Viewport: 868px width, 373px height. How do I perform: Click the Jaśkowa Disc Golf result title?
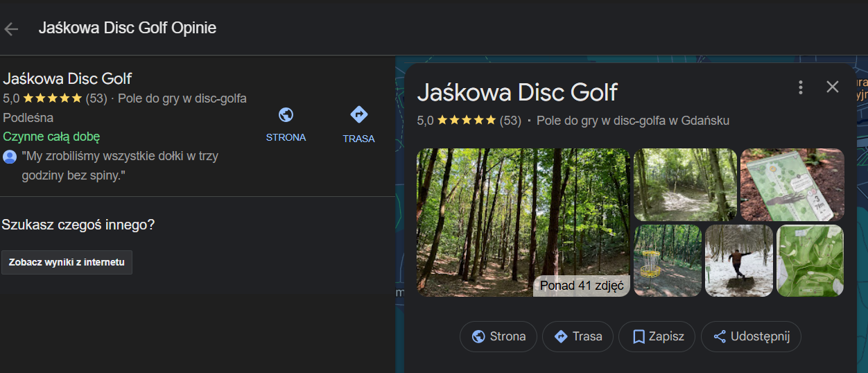click(67, 79)
